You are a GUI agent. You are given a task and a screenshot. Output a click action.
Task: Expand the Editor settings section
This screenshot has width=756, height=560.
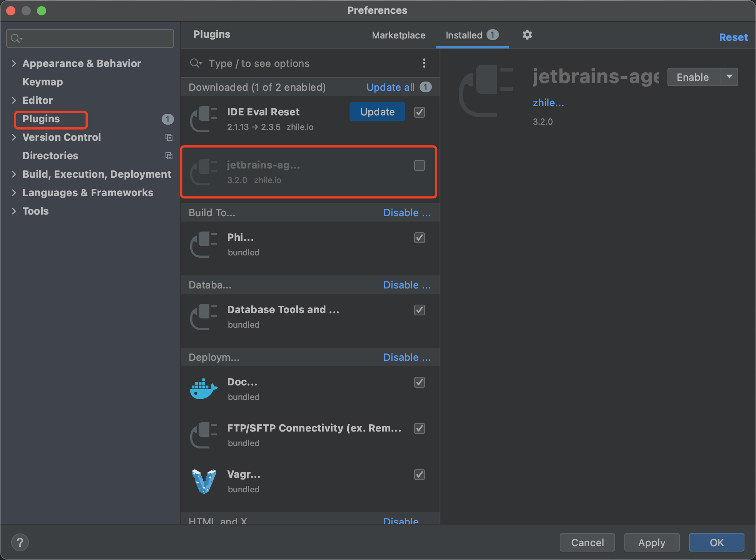pos(14,100)
